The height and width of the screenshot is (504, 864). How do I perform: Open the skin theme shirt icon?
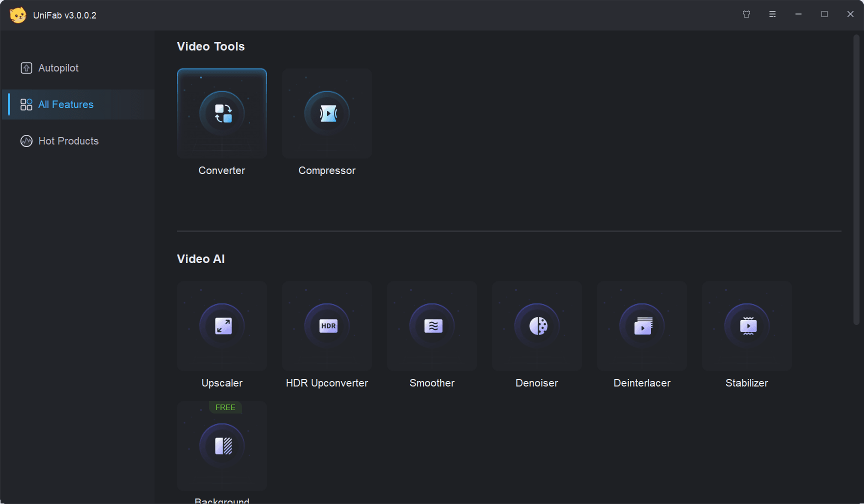pyautogui.click(x=746, y=14)
